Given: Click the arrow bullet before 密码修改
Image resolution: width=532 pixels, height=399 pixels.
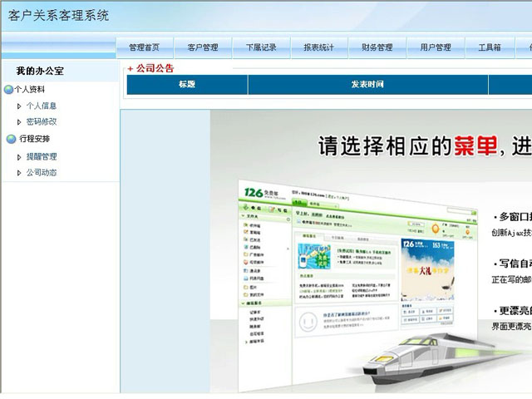Looking at the screenshot, I should click(x=19, y=122).
